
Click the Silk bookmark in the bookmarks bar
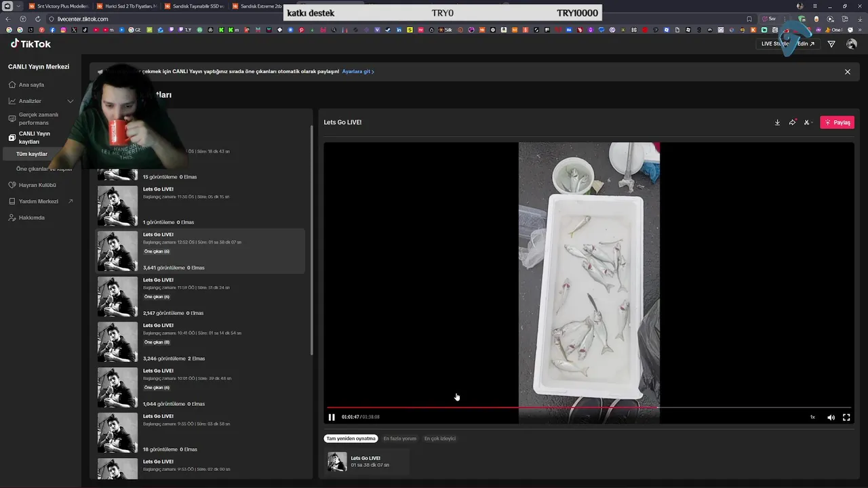coord(443,30)
